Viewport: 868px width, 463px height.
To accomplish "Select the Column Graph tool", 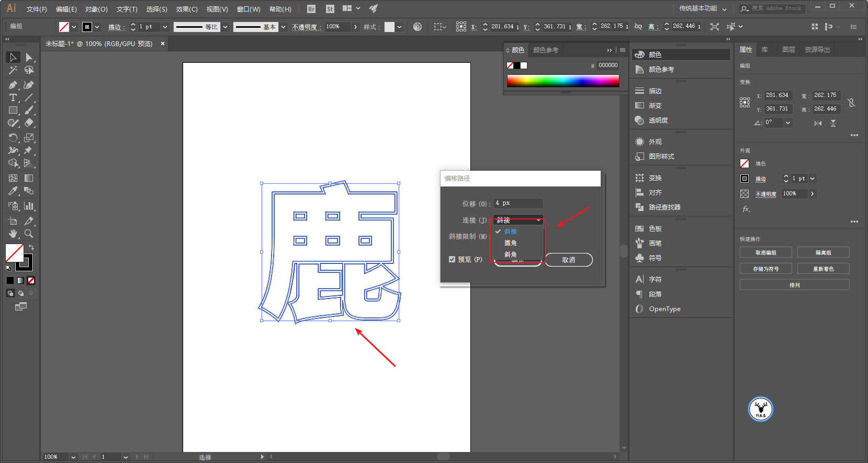I will pyautogui.click(x=29, y=206).
